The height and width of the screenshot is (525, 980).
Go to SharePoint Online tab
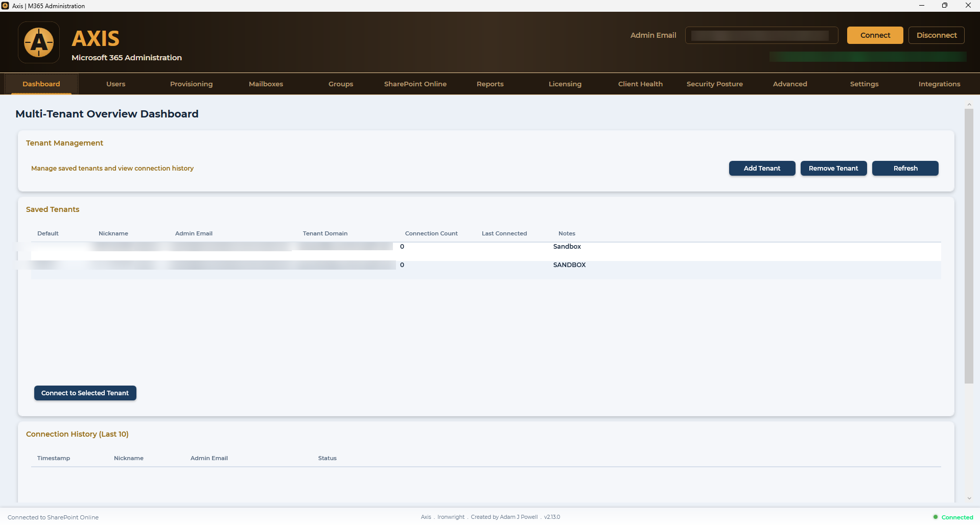[x=415, y=84]
